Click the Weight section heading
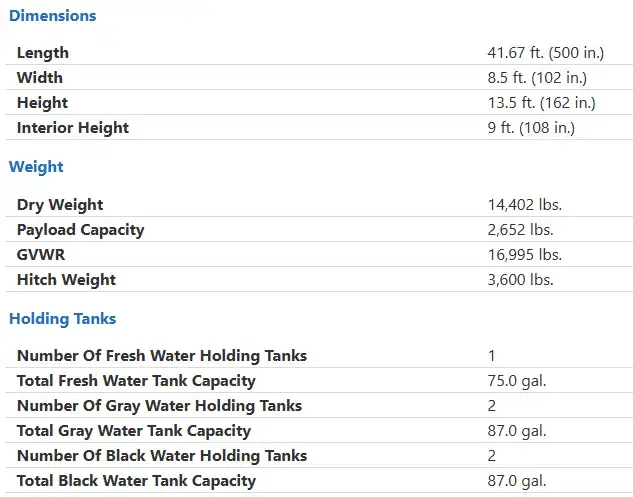Viewport: 633px width, 497px height. 36,167
